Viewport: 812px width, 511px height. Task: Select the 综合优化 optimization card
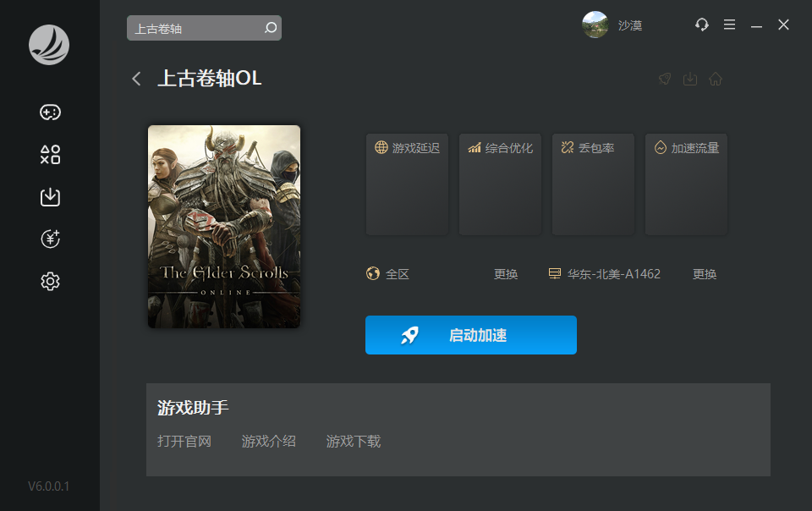500,184
